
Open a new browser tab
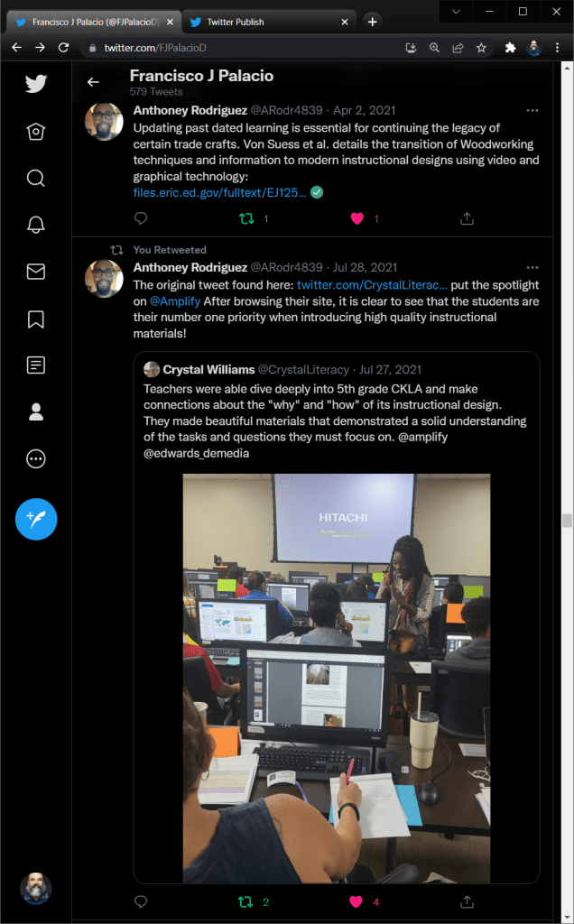[372, 22]
